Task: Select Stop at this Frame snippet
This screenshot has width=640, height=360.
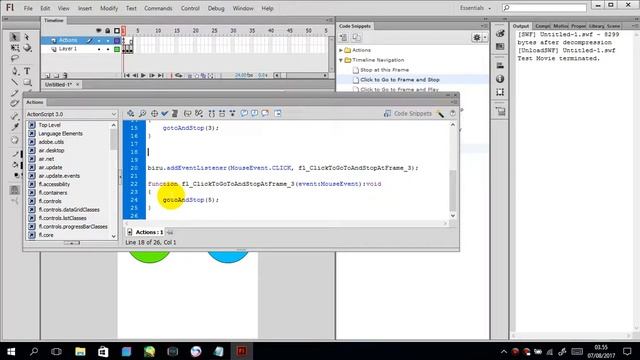Action: pyautogui.click(x=384, y=70)
